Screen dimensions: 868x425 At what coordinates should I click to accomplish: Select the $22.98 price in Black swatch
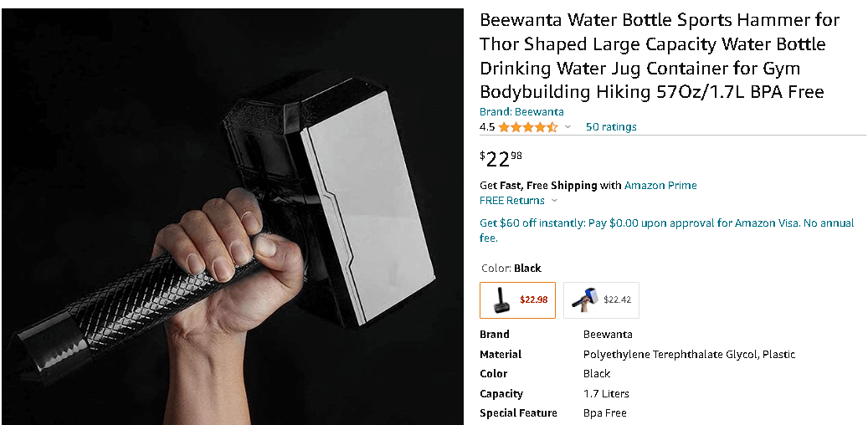(533, 300)
